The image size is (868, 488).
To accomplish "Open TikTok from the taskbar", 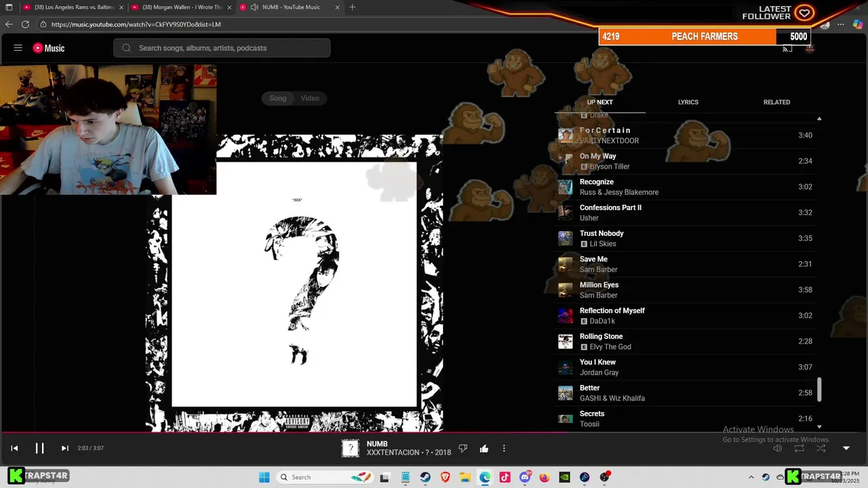I will (505, 477).
